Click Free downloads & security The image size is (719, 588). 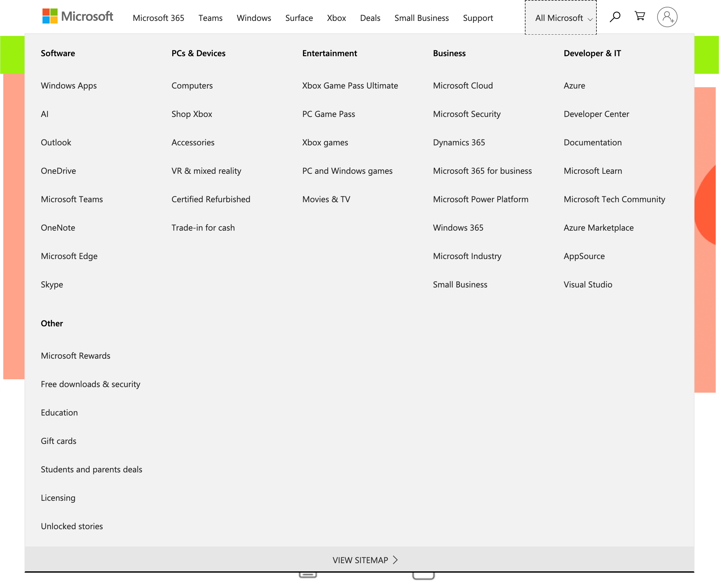91,384
